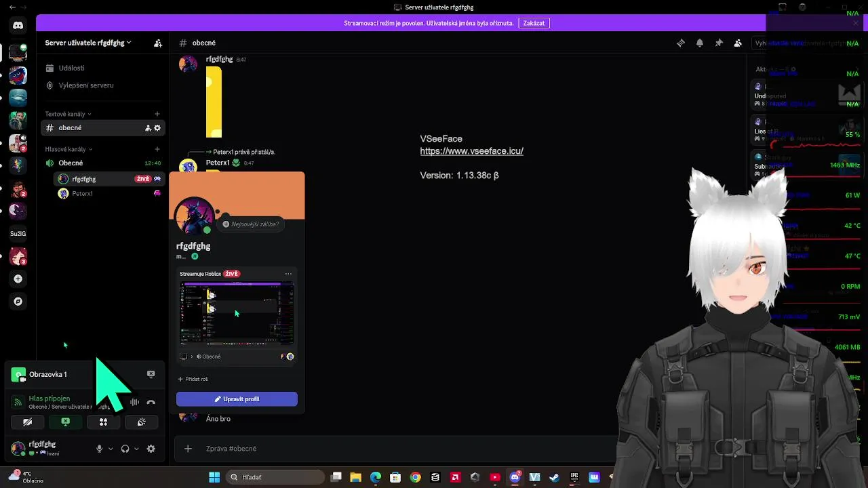The height and width of the screenshot is (488, 868).
Task: Click Přidat roli in profile popup
Action: point(193,379)
